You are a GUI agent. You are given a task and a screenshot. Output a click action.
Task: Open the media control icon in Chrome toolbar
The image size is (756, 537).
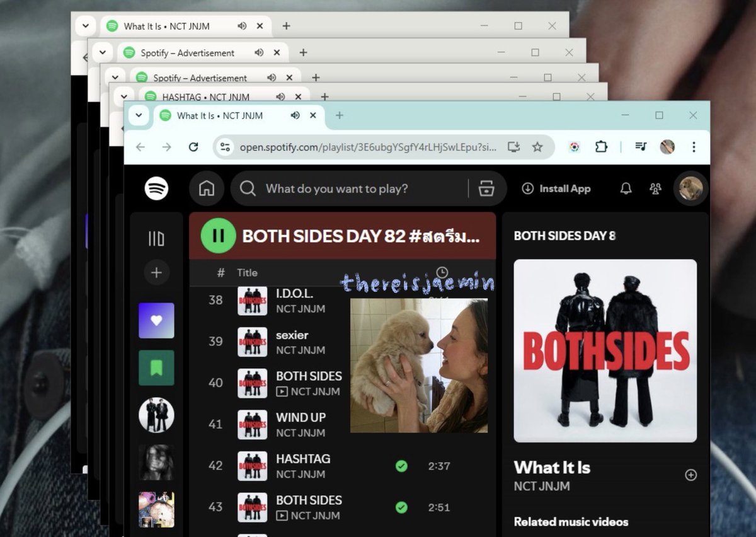(x=641, y=147)
